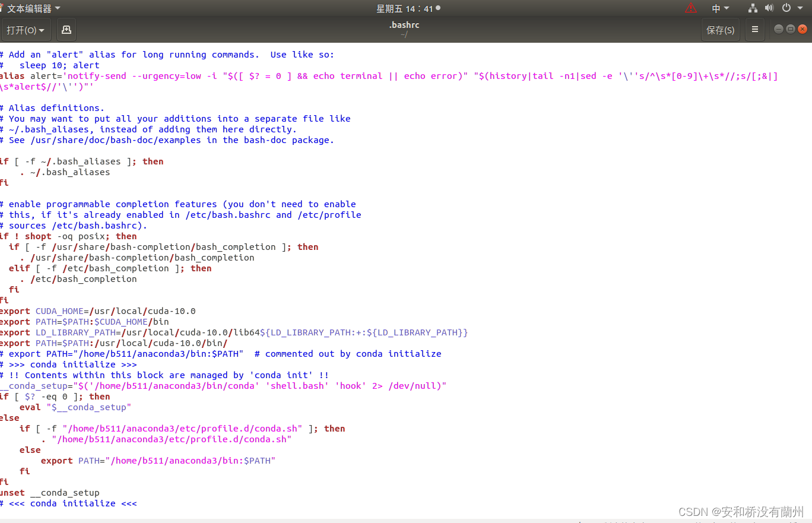Click the '# Alias definitions.' comment

(x=52, y=108)
